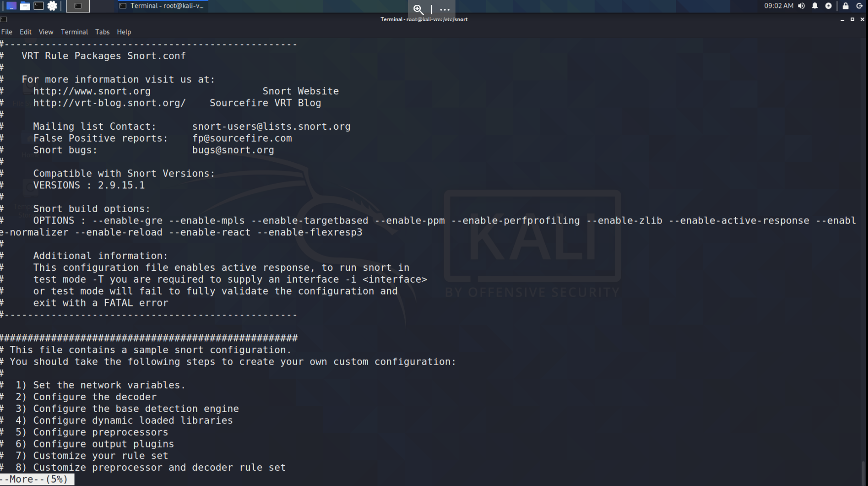Open the three-dots more options button
This screenshot has height=486, width=868.
tap(445, 9)
